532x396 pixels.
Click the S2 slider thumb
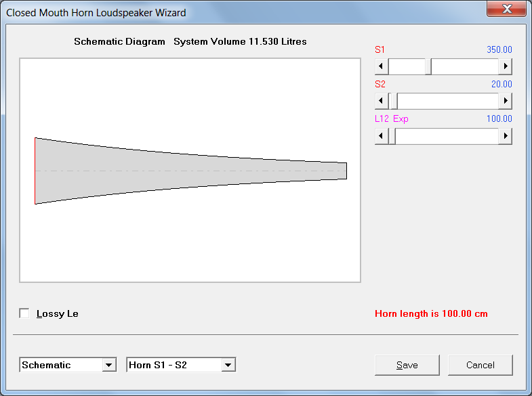tap(394, 101)
